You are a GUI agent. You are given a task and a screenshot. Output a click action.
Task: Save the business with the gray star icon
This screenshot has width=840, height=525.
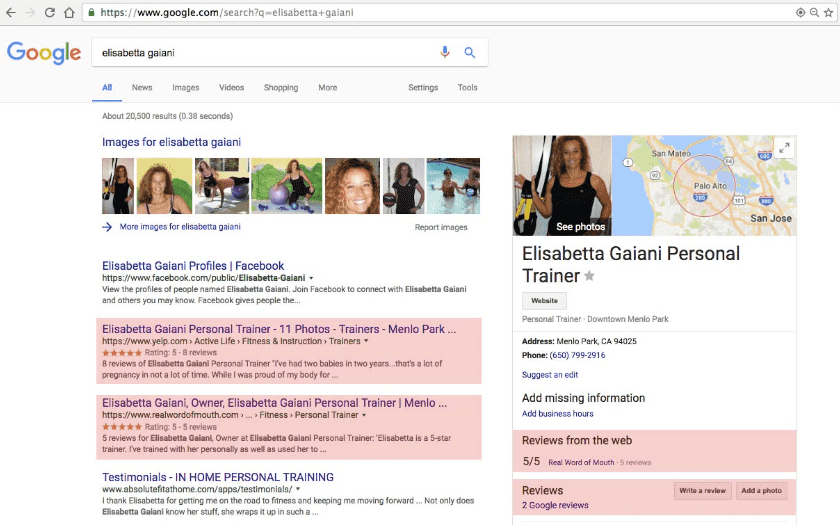589,276
